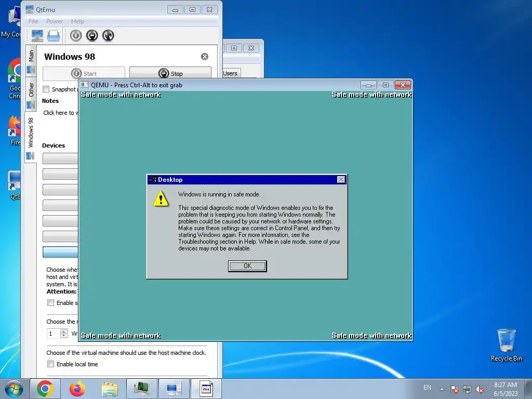Click the QEMU window title bar icon
The height and width of the screenshot is (399, 532).
(85, 85)
